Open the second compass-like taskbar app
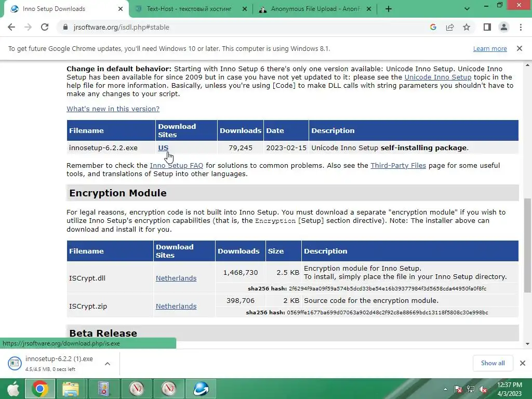Viewport: 532px width, 399px height. [x=169, y=389]
